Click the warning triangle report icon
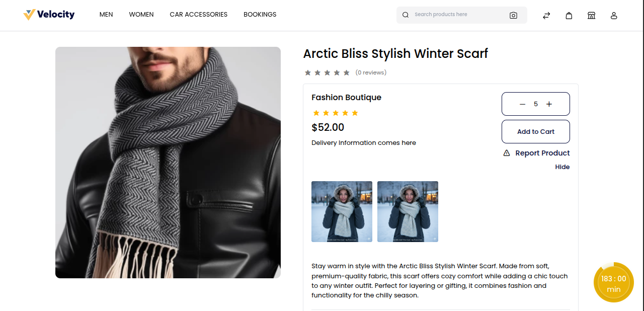Screen dimensions: 644x311 [507, 153]
